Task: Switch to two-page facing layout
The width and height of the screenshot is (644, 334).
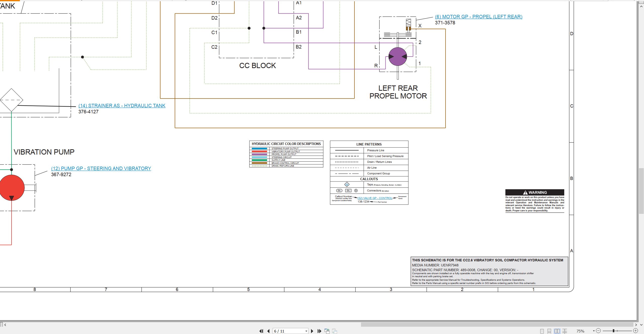Action: point(557,331)
